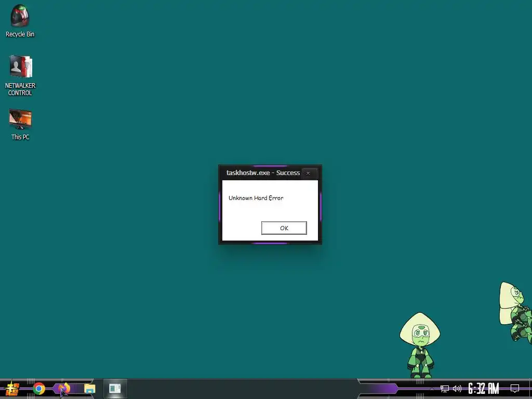Show hidden tray icons chevron

[432, 389]
